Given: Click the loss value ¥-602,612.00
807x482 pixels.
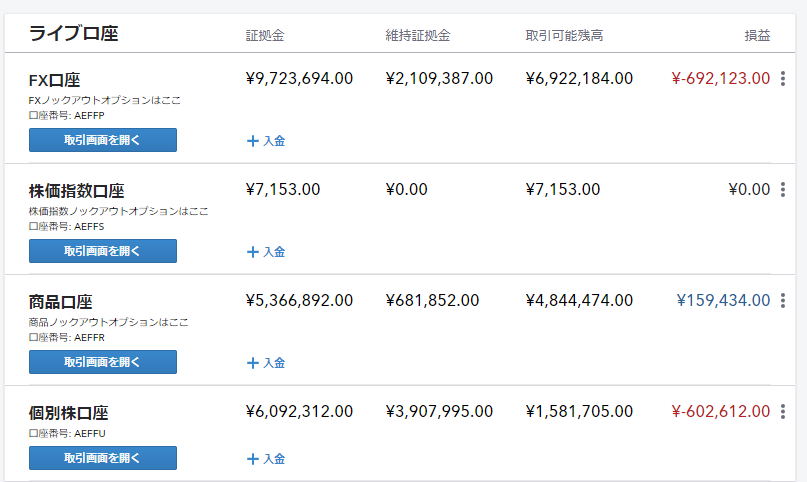Looking at the screenshot, I should click(721, 412).
